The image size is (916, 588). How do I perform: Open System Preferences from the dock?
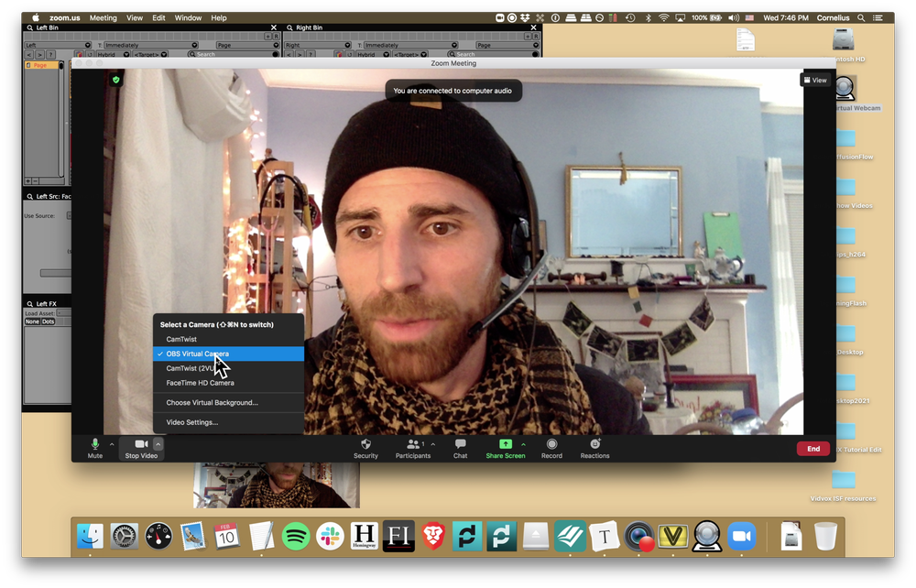(x=124, y=536)
